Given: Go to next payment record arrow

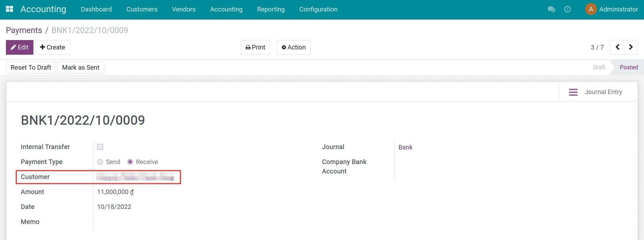Looking at the screenshot, I should [x=631, y=47].
